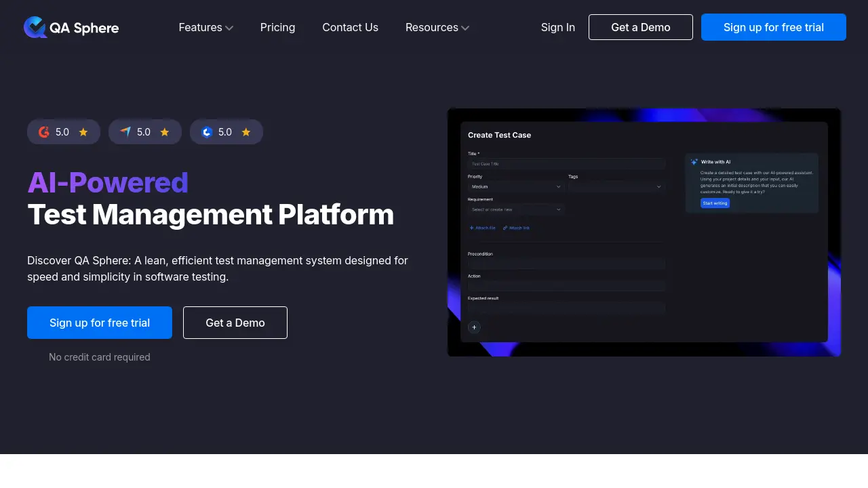Screen dimensions: 868x488
Task: Click the Test Case Title field in preview
Action: pyautogui.click(x=566, y=163)
